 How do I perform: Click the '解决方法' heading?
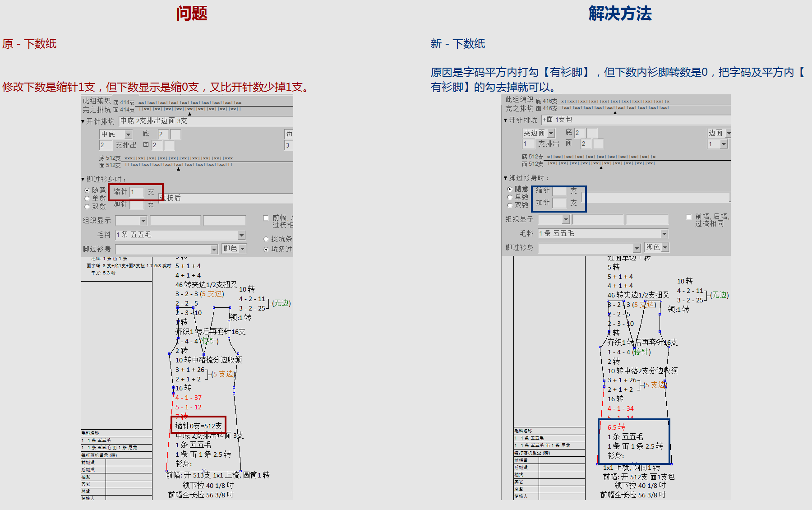pos(620,14)
